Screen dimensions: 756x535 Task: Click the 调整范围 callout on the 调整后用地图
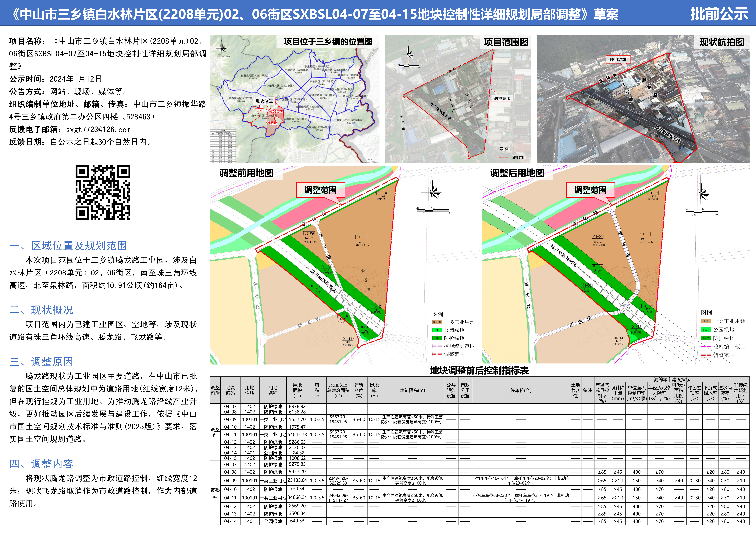point(590,190)
